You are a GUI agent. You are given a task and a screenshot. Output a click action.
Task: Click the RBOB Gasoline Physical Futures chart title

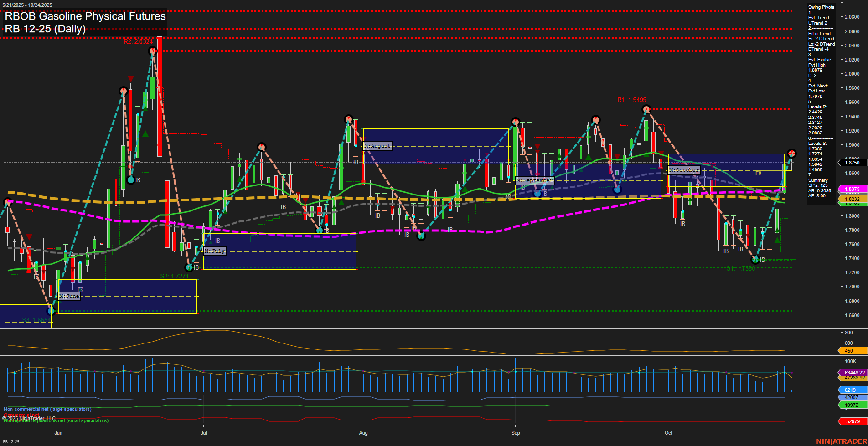(x=84, y=16)
